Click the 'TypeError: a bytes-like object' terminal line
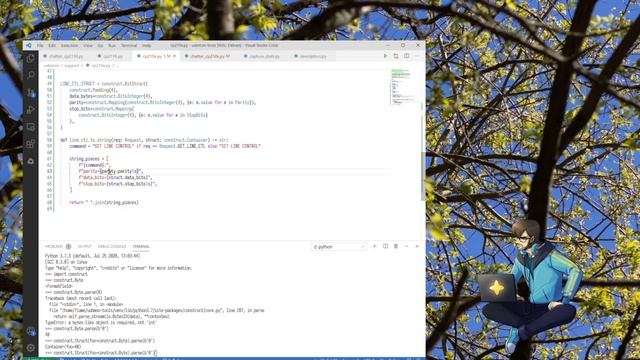 tap(101, 322)
